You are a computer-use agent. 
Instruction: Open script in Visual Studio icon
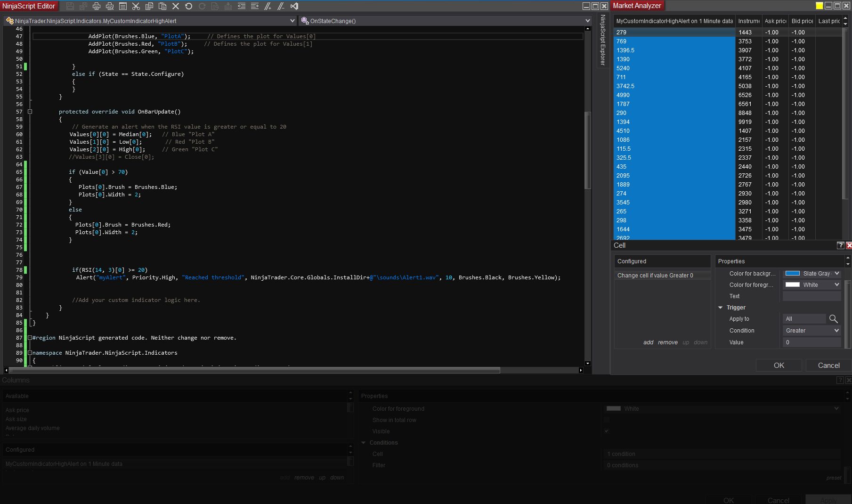click(294, 6)
